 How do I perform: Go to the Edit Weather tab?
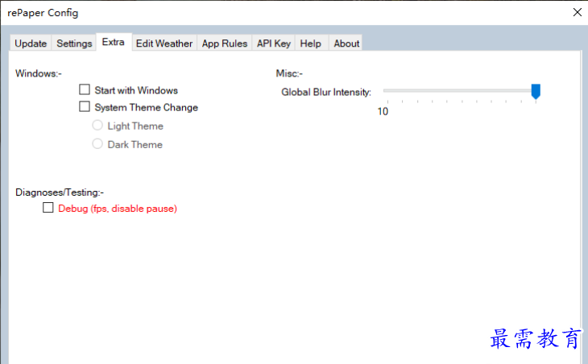pos(164,43)
